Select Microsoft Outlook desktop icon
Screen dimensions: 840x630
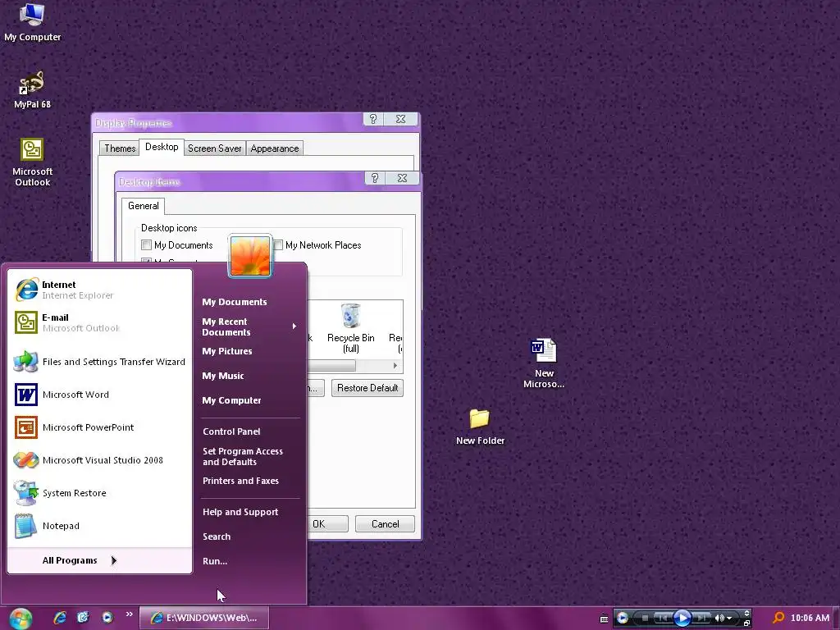click(x=32, y=162)
